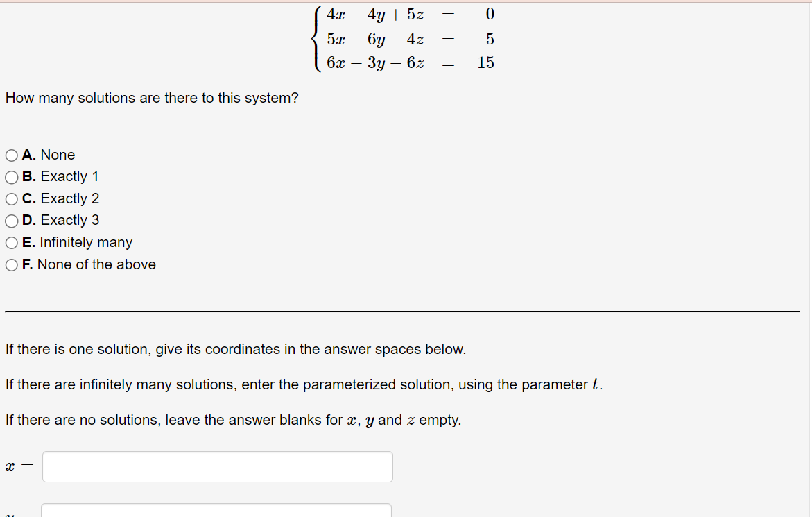This screenshot has width=812, height=517.
Task: Click inside the x coordinate input field
Action: click(217, 466)
